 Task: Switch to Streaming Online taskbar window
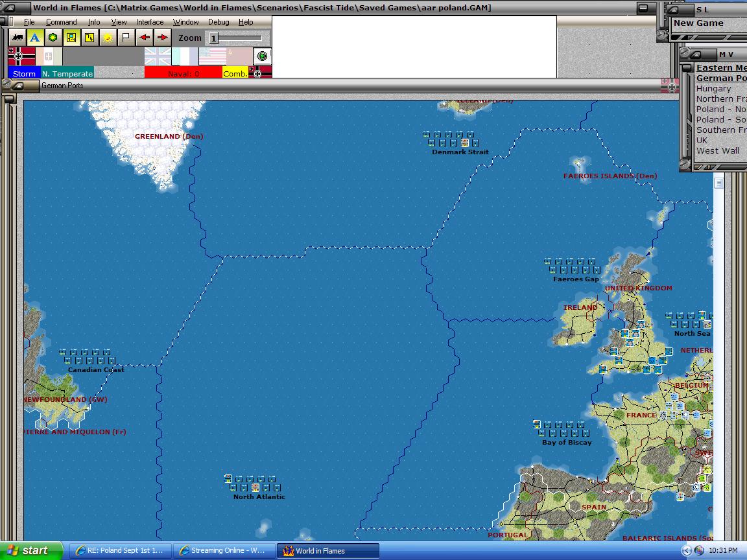point(224,550)
